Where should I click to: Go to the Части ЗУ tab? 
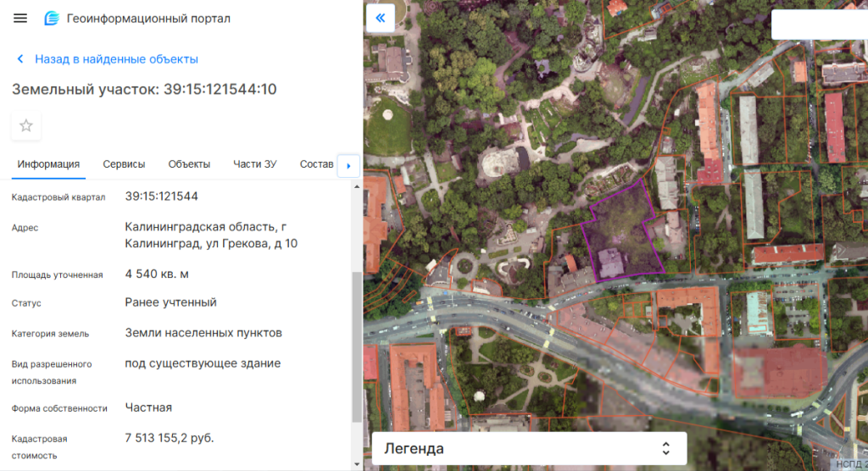(255, 164)
